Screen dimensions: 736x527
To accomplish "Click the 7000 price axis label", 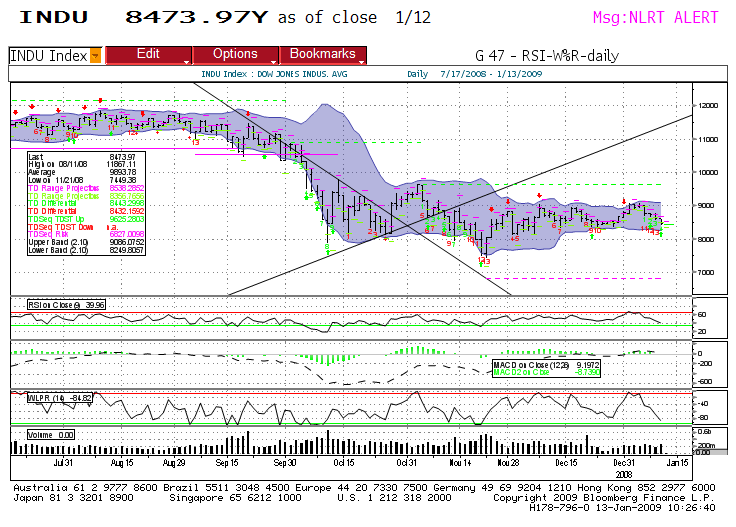I will click(x=707, y=273).
